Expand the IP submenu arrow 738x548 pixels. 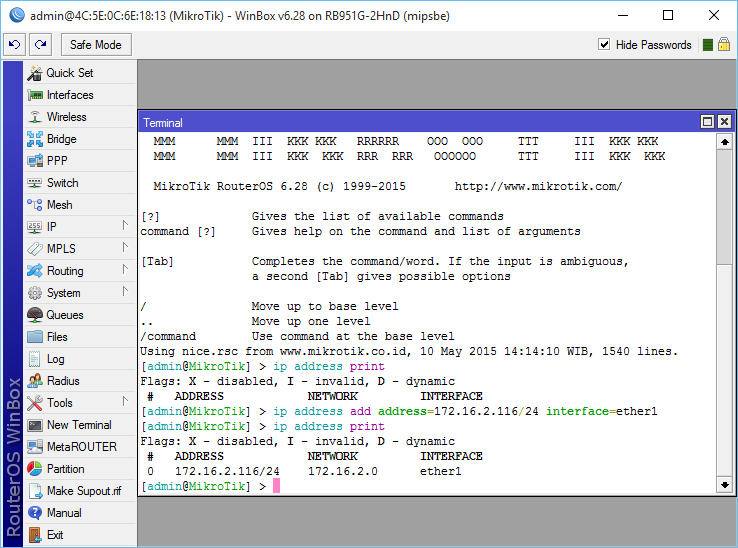point(125,226)
